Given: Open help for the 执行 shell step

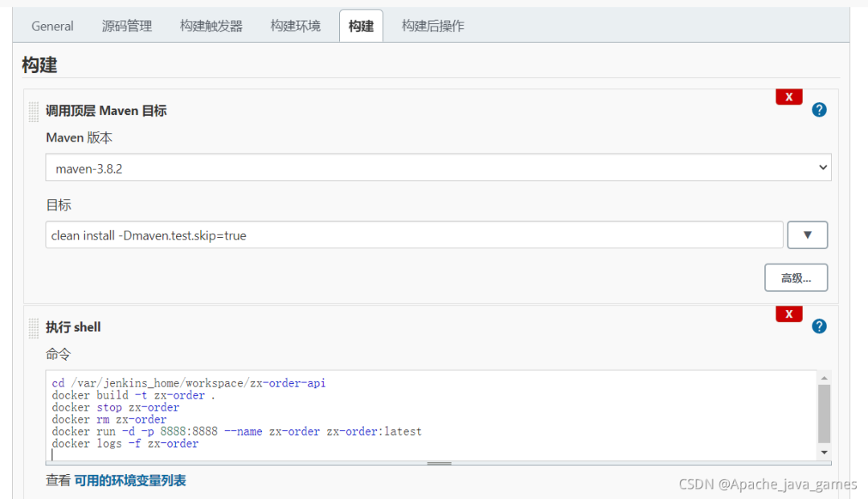Looking at the screenshot, I should 819,326.
